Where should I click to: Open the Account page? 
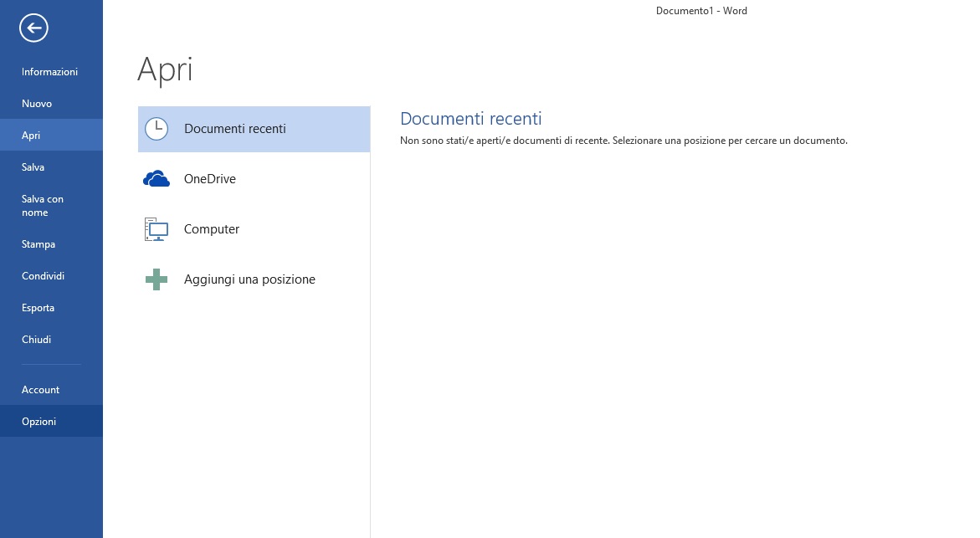pos(40,390)
